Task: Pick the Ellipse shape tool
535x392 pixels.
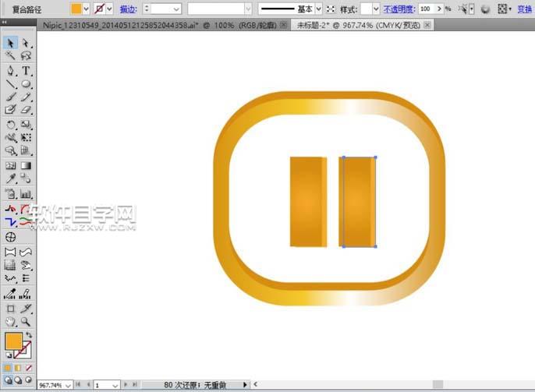Action: 26,84
